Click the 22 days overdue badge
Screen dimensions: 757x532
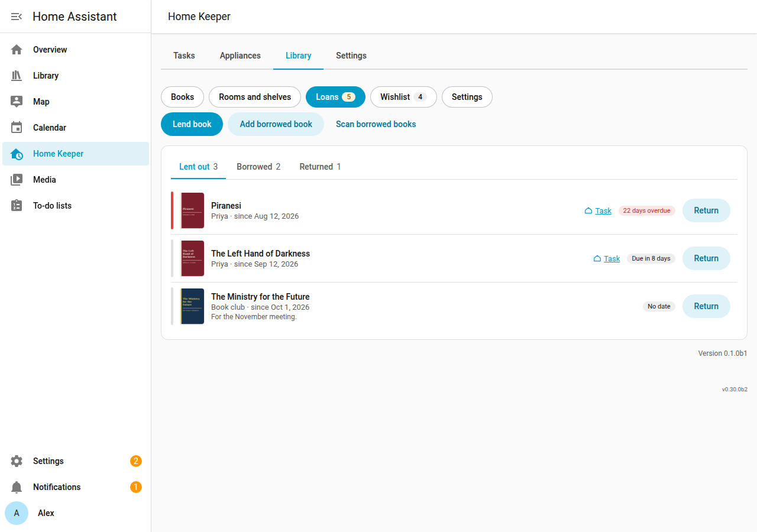tap(647, 211)
